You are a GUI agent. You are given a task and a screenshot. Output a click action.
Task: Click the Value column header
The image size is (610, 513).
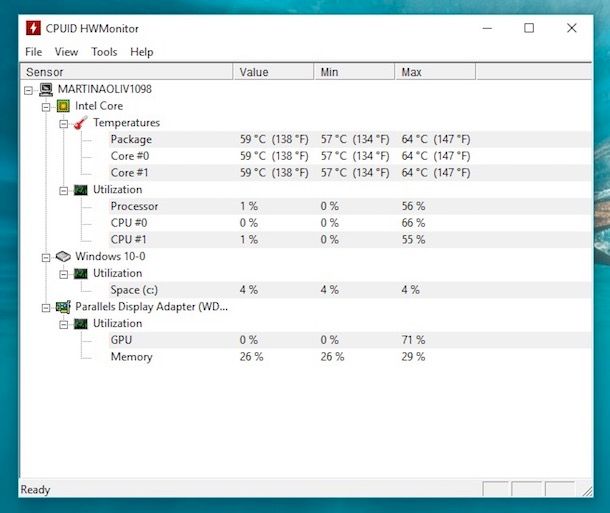pos(273,72)
